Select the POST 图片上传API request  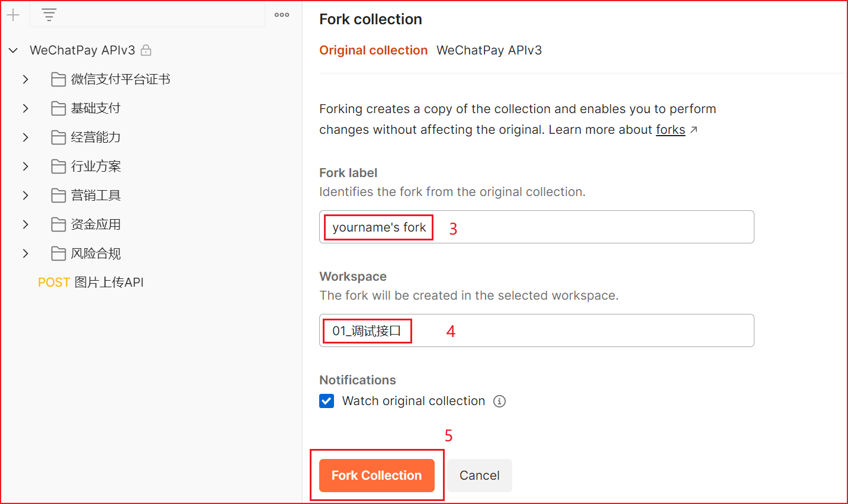[x=91, y=283]
